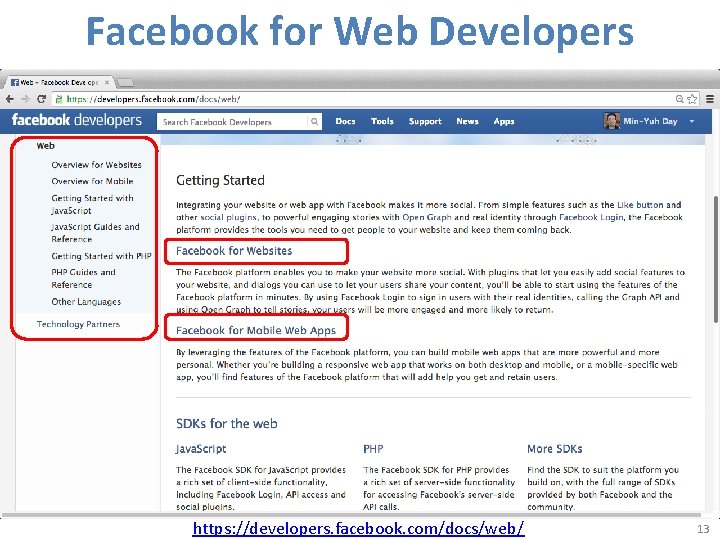Click the Facebook Login link in intro paragraph

[x=591, y=217]
